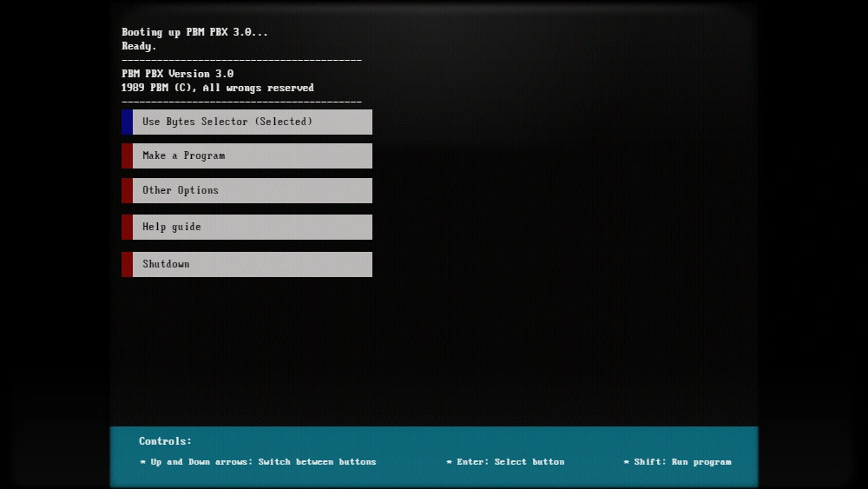
Task: Select the Use Bytes Selector button
Action: (247, 122)
